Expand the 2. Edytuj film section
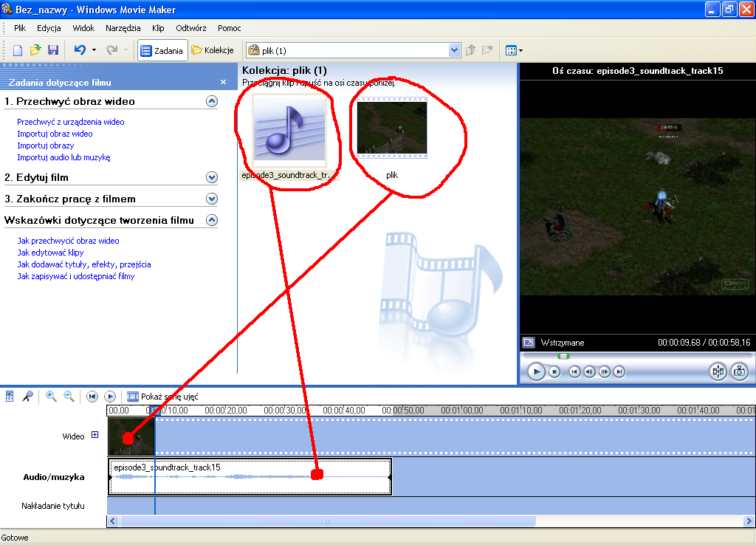Screen dimensions: 756x545 (212, 177)
